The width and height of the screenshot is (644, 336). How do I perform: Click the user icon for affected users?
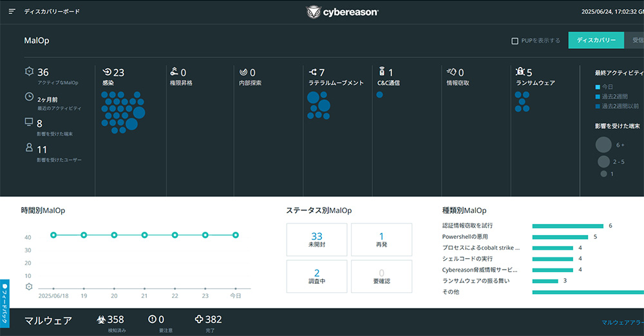click(x=29, y=147)
